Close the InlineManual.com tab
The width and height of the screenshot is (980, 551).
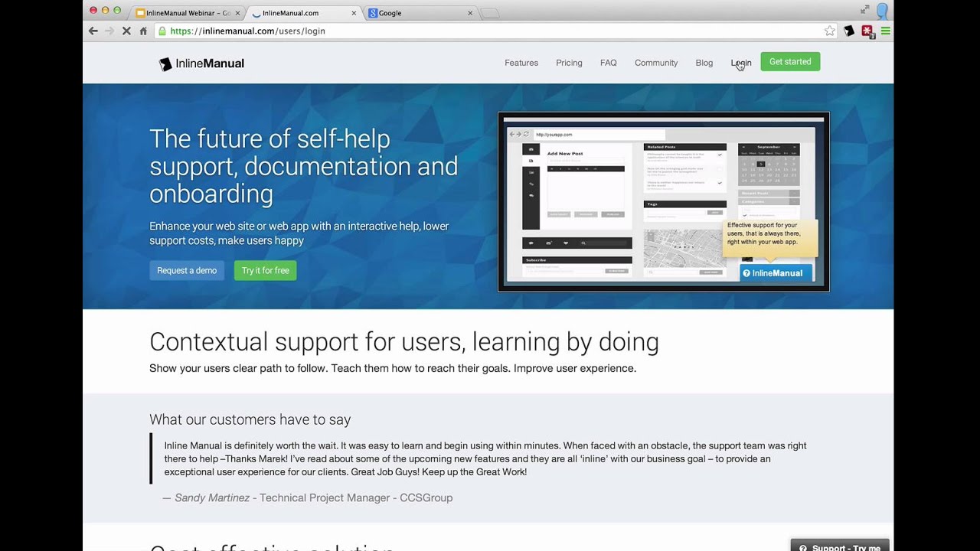354,13
